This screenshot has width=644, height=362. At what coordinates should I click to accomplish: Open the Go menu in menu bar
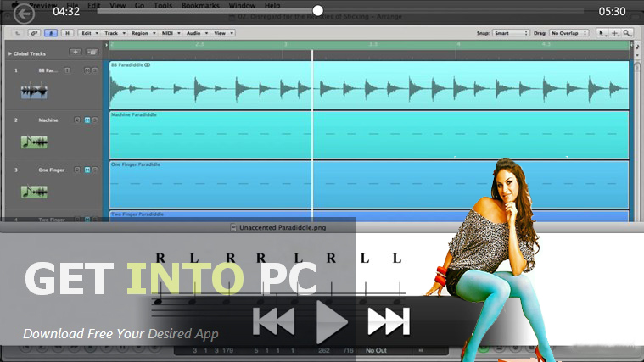click(140, 5)
